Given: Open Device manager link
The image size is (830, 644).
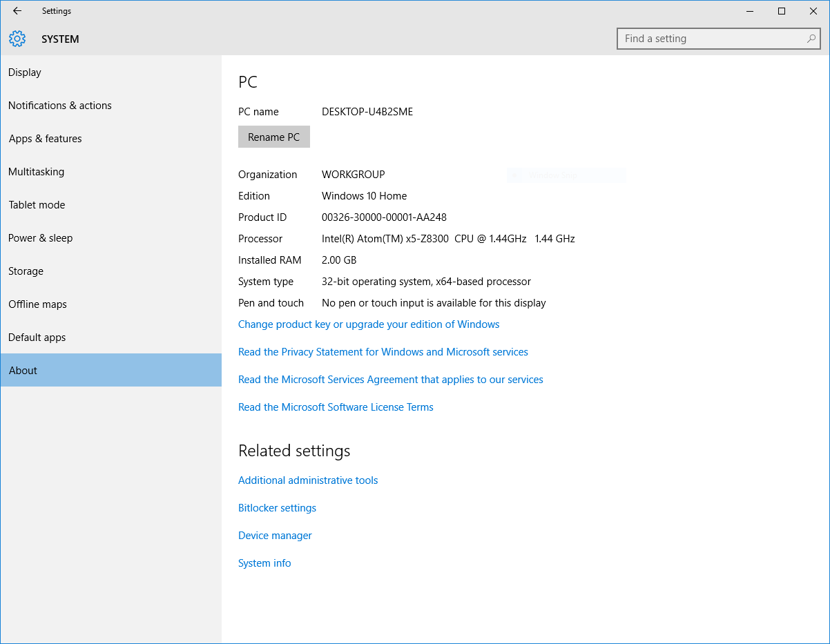Looking at the screenshot, I should pyautogui.click(x=275, y=536).
